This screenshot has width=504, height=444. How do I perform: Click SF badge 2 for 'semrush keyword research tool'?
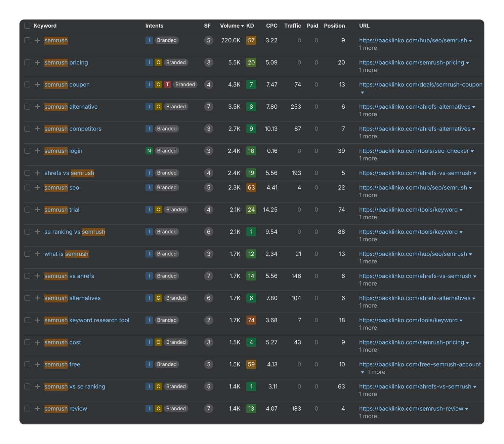coord(209,320)
